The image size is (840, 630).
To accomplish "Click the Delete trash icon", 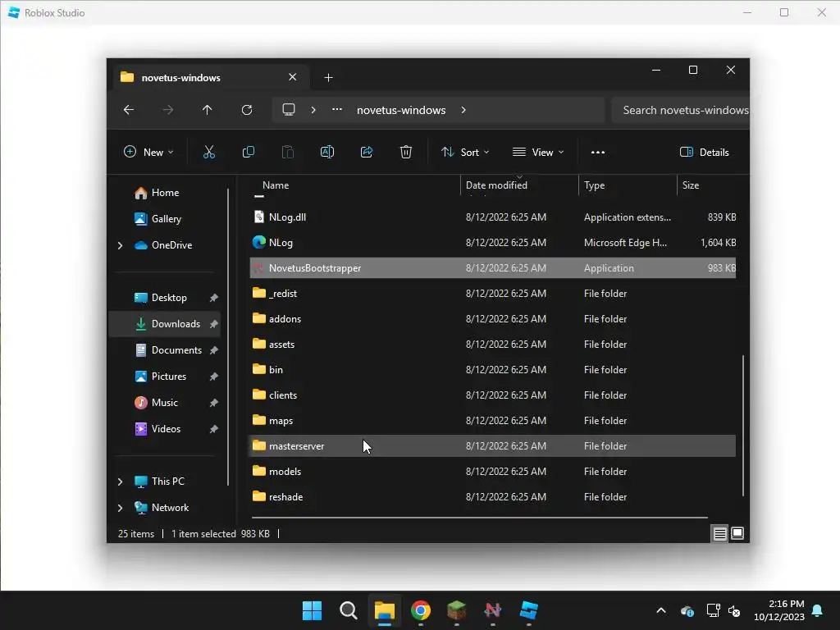I will [406, 152].
